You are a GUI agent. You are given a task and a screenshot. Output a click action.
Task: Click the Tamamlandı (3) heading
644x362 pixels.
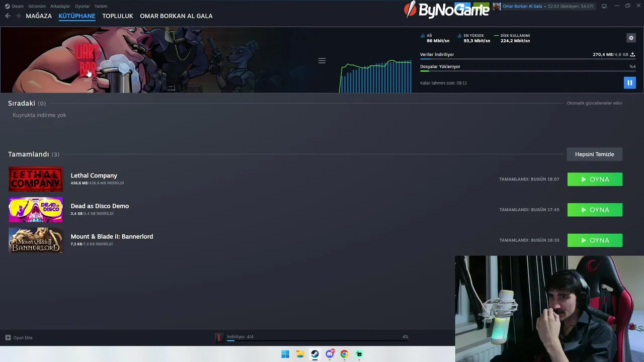(x=34, y=154)
